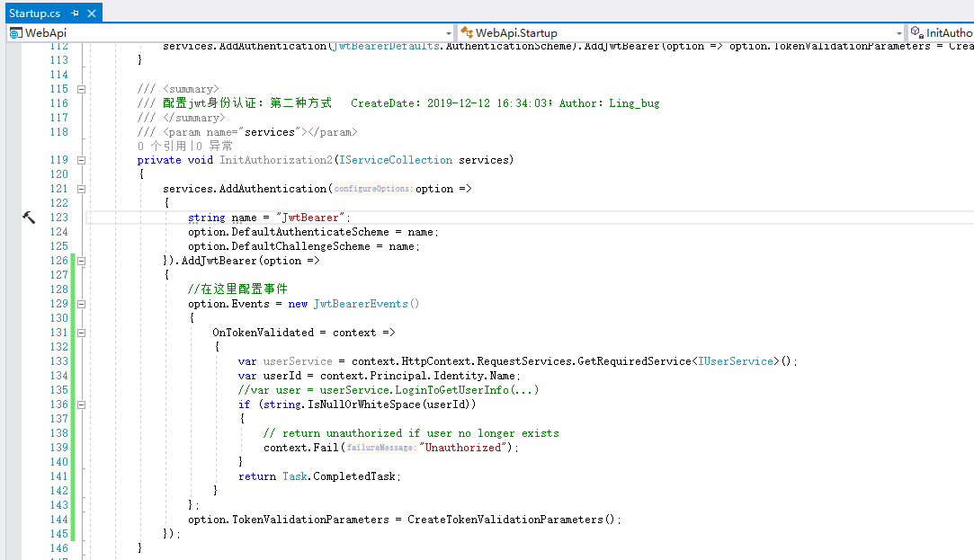This screenshot has width=974, height=560.
Task: Click the 'return unauthorized' comment on line 138
Action: pyautogui.click(x=411, y=433)
